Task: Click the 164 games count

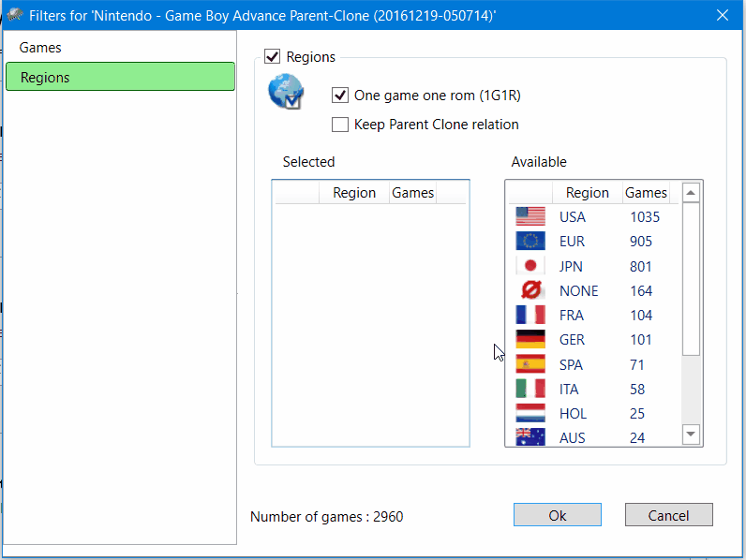Action: coord(641,290)
